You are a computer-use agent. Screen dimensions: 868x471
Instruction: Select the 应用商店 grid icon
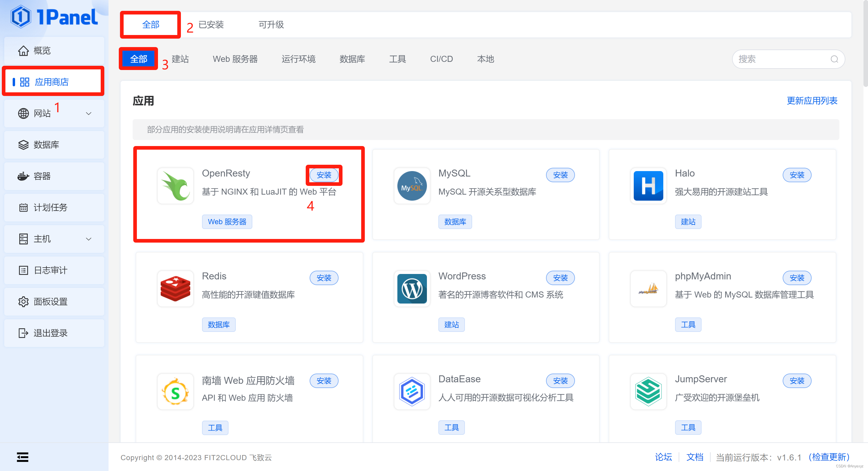tap(25, 82)
